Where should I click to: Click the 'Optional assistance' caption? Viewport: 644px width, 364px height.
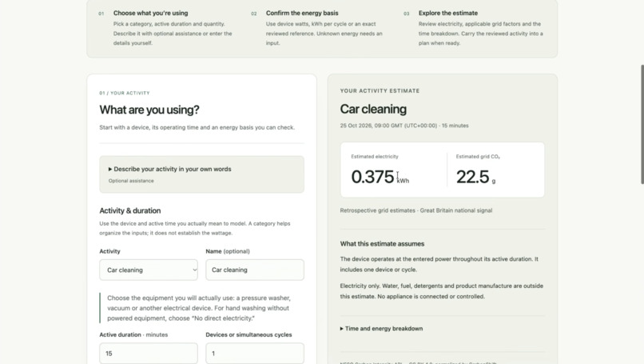(131, 181)
